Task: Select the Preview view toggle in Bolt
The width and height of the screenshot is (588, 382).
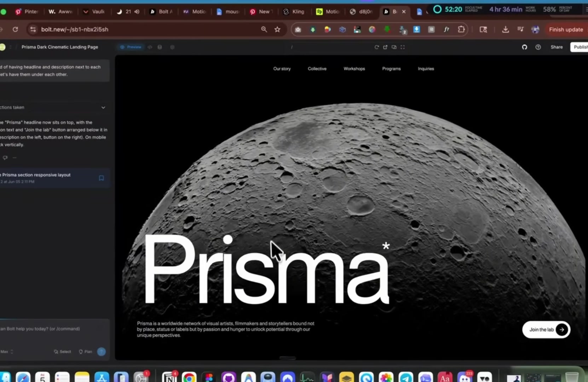Action: click(x=131, y=47)
